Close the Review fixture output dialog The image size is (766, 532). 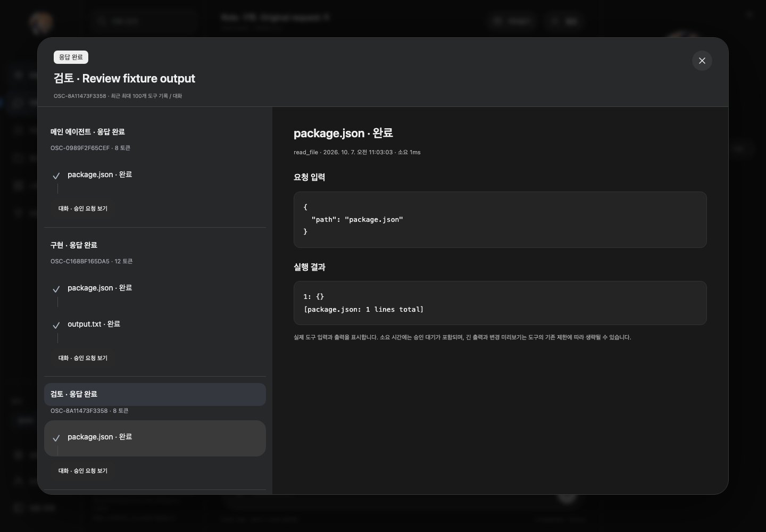702,61
